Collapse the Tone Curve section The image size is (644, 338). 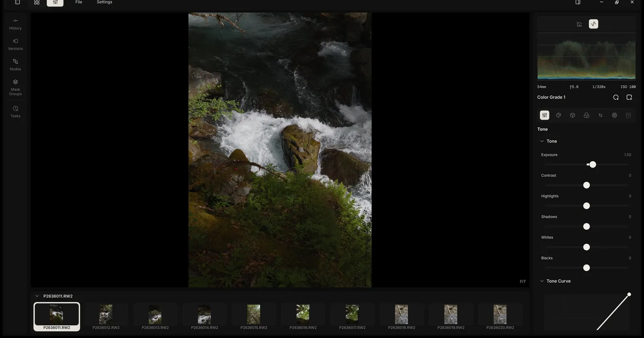click(x=542, y=281)
